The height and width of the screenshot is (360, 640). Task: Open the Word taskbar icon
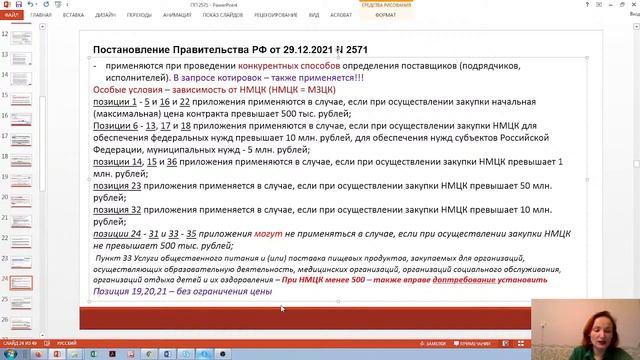(x=167, y=354)
